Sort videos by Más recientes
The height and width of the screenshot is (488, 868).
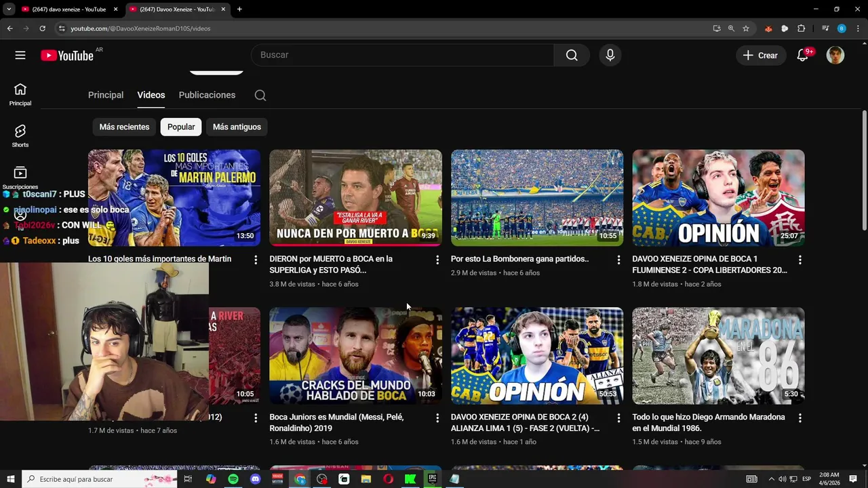coord(124,127)
